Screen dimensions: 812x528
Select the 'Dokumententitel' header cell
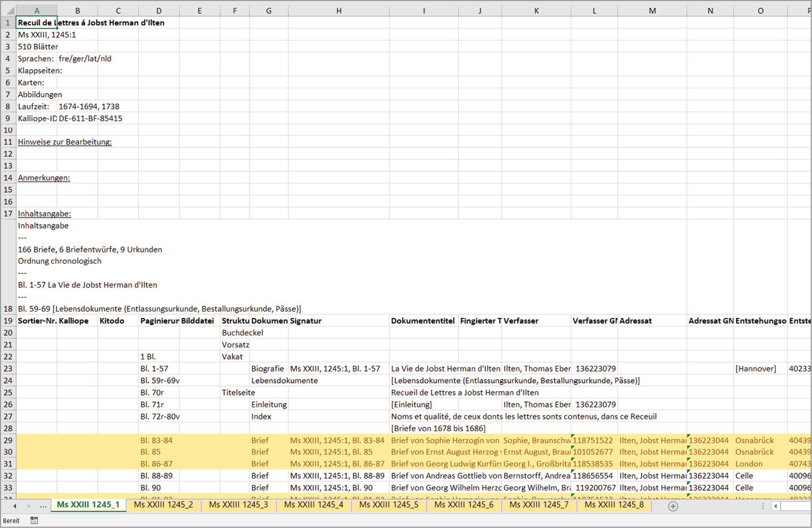(x=424, y=321)
